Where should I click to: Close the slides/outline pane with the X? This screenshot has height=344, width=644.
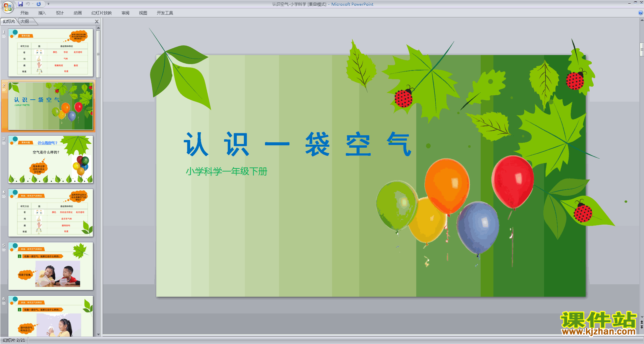(97, 21)
